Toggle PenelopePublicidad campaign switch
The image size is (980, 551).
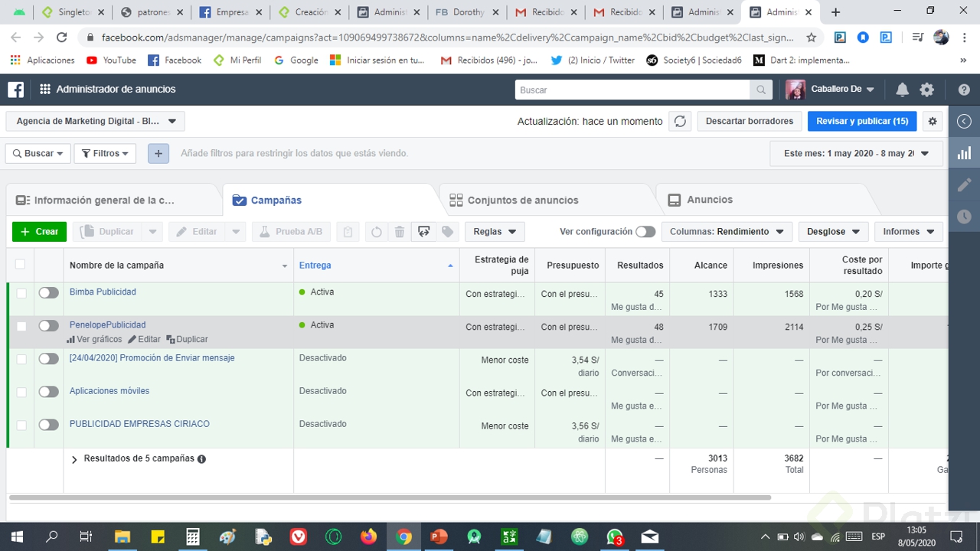click(x=48, y=325)
